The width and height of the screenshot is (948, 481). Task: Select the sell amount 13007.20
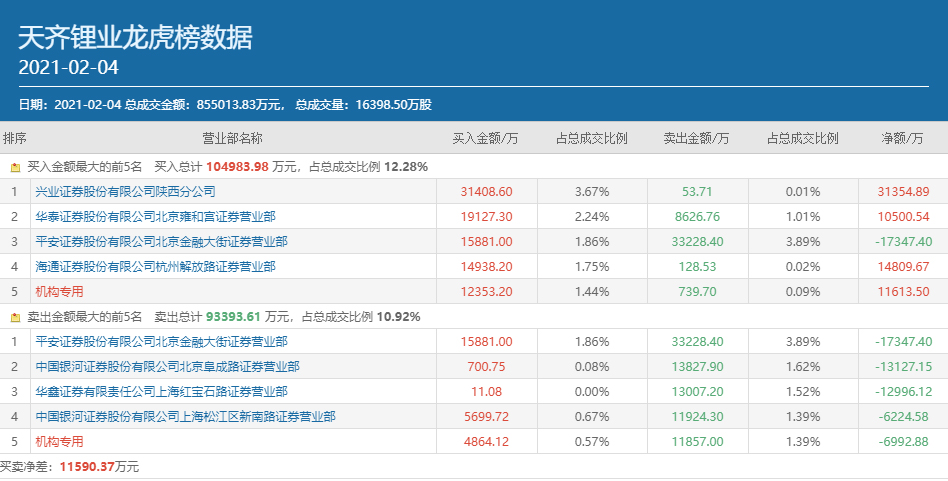[697, 392]
